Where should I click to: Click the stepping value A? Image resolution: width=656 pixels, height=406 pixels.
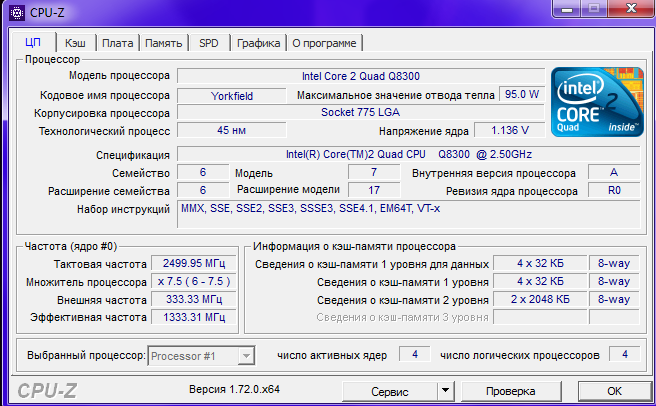pyautogui.click(x=614, y=172)
